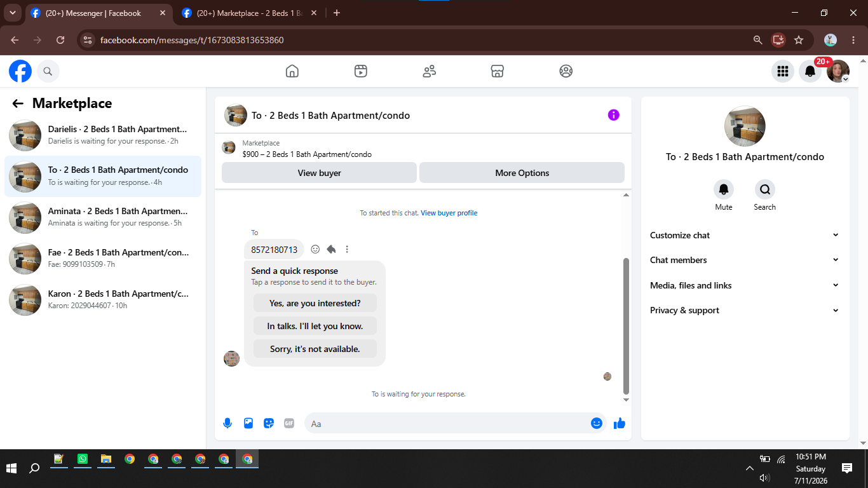The height and width of the screenshot is (488, 868).
Task: Click the Aa message input field
Action: [x=447, y=423]
